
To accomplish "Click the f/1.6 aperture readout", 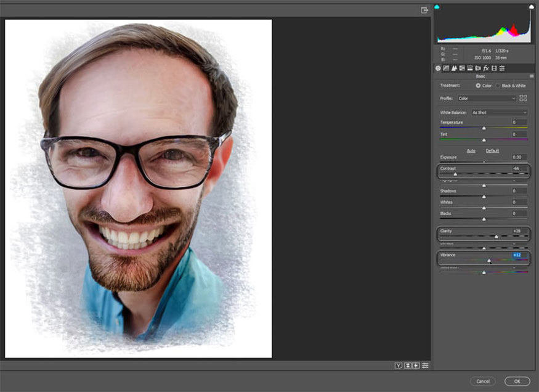I will tap(487, 51).
